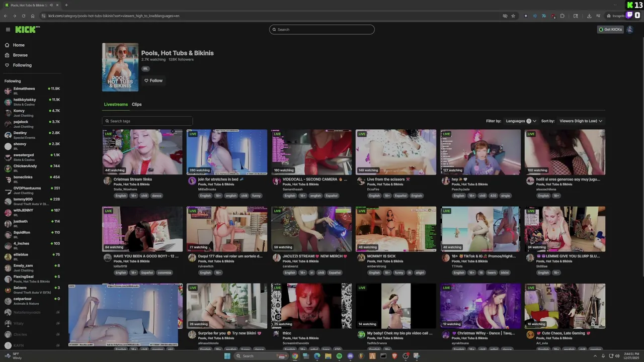This screenshot has height=362, width=644.
Task: Open Destiny channel avatar in sidebar
Action: click(x=8, y=135)
